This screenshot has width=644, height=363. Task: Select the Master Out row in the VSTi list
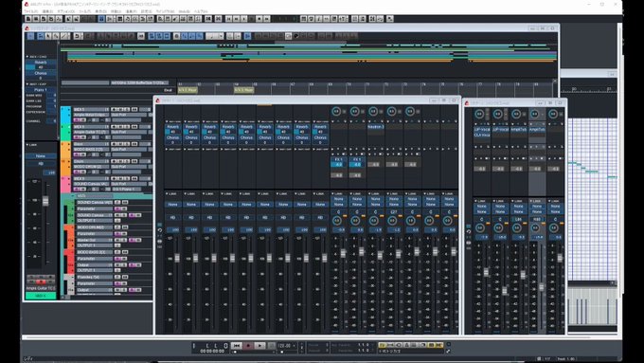coord(95,240)
